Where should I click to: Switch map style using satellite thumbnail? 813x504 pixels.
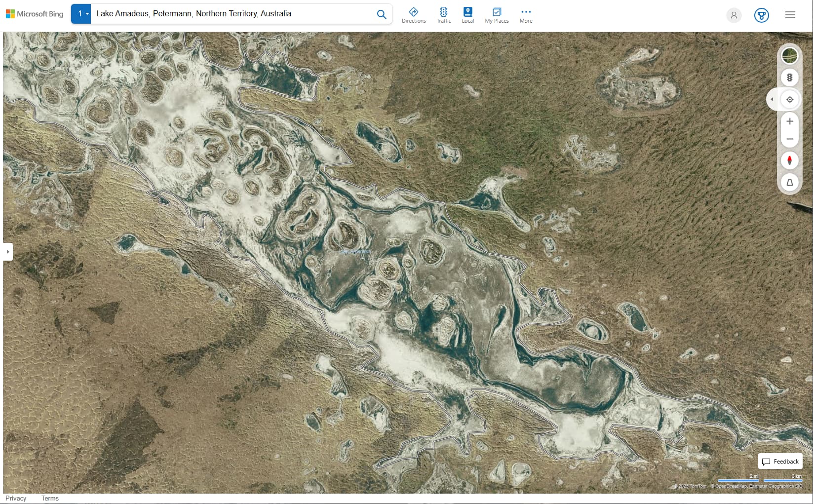(789, 56)
